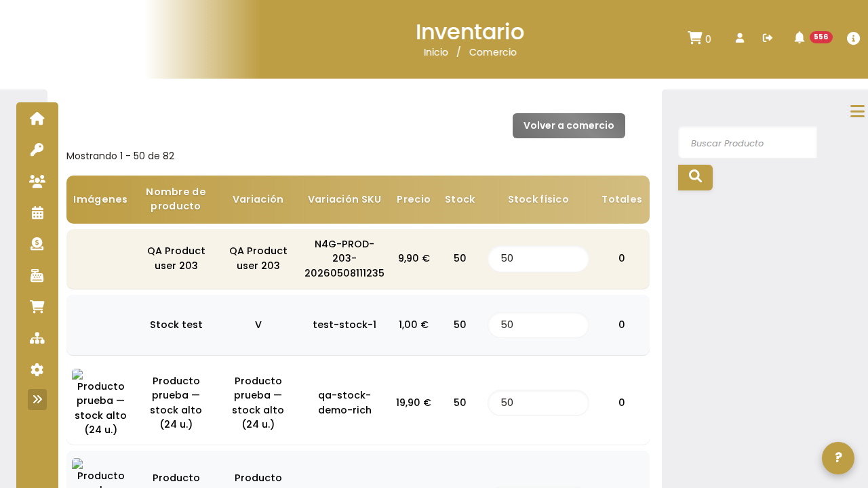Image resolution: width=868 pixels, height=488 pixels.
Task: Click the Inventario page title
Action: point(470,32)
